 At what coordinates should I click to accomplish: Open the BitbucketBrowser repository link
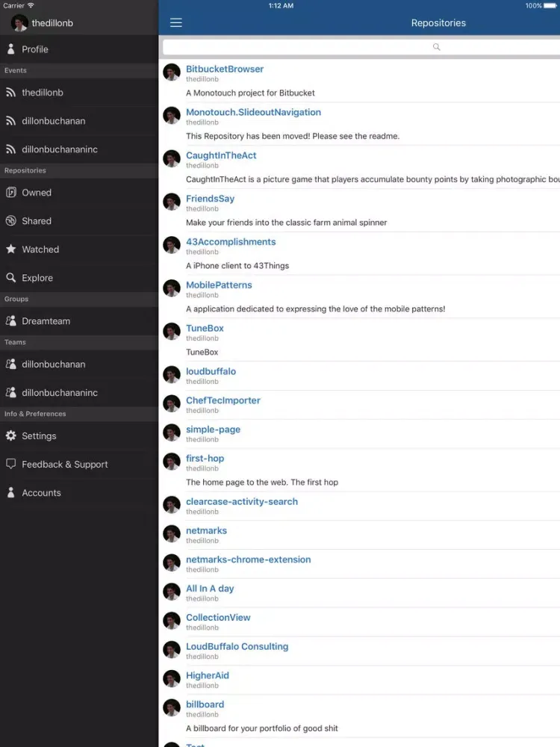[x=225, y=68]
